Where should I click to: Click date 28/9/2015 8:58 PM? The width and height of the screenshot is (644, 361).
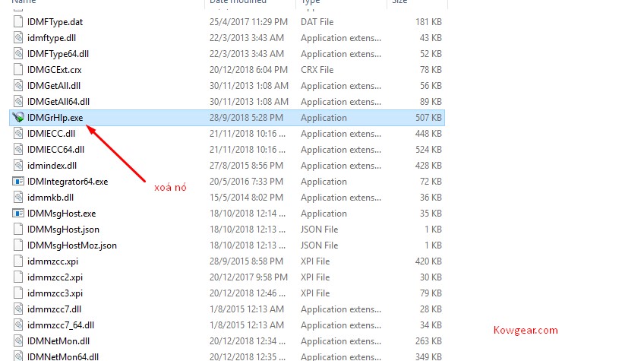246,261
